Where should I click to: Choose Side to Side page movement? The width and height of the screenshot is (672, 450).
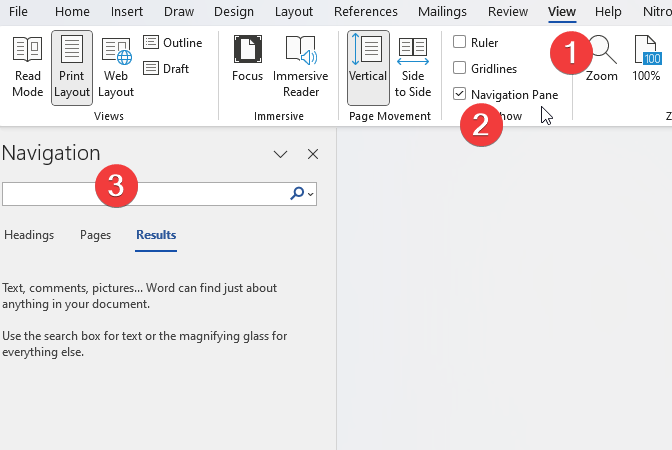coord(412,66)
